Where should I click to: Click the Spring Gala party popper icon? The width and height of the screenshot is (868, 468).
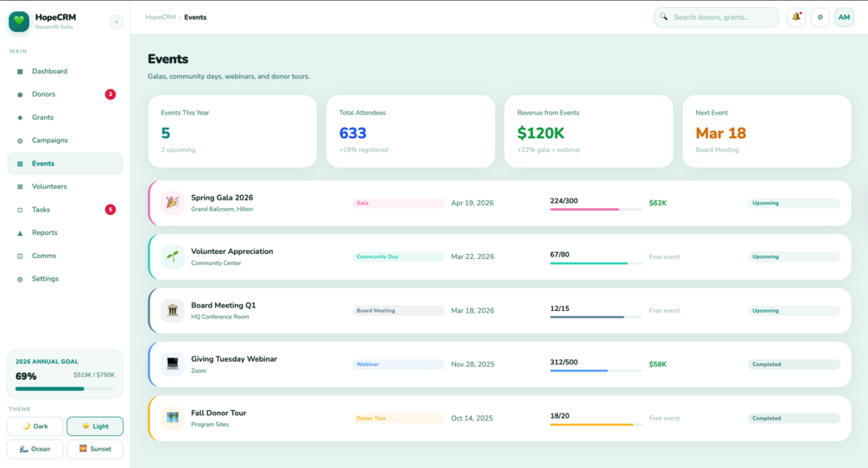tap(173, 203)
